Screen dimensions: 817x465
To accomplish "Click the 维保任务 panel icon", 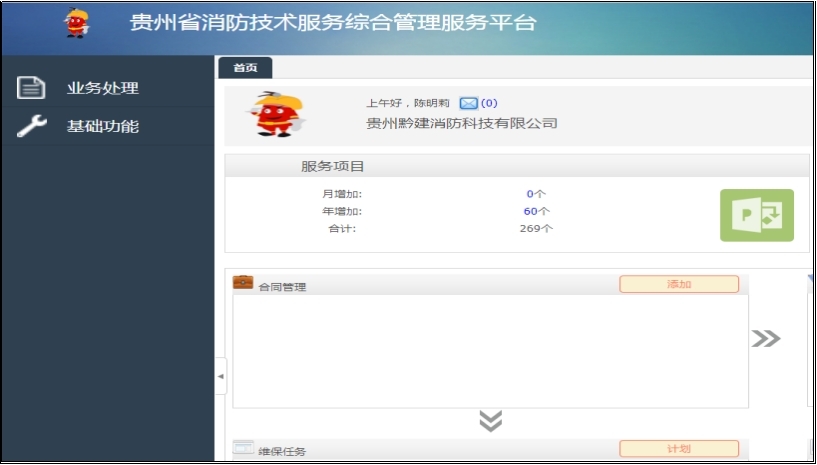I will pyautogui.click(x=243, y=448).
